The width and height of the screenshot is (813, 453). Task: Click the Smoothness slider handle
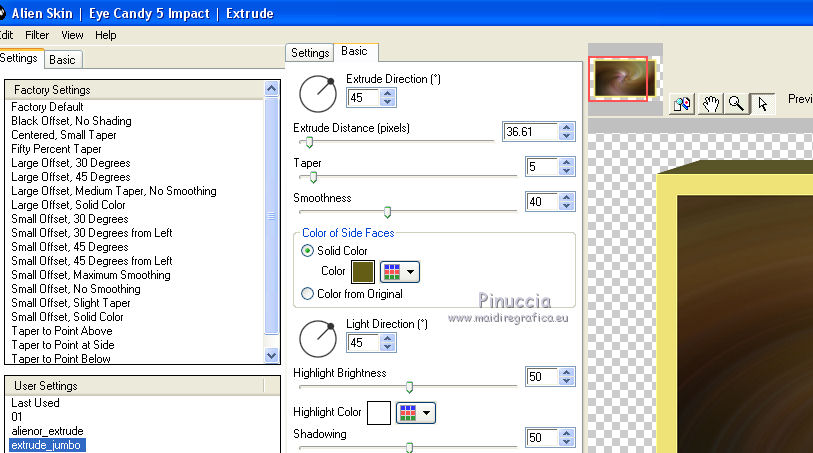tap(387, 212)
